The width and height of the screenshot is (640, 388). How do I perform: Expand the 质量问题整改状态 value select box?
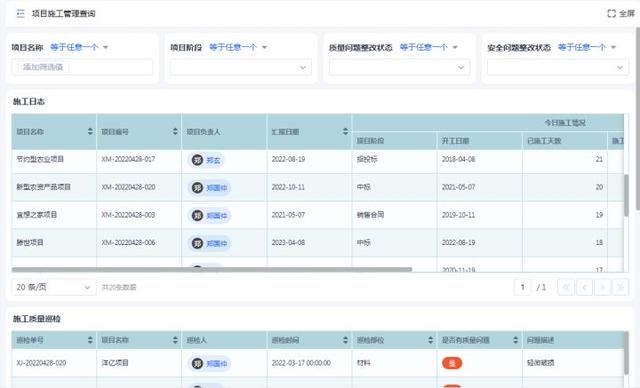point(399,68)
